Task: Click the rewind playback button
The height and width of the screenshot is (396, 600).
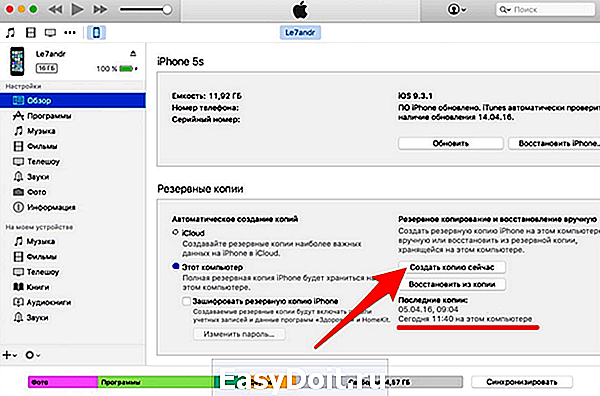Action: 56,10
